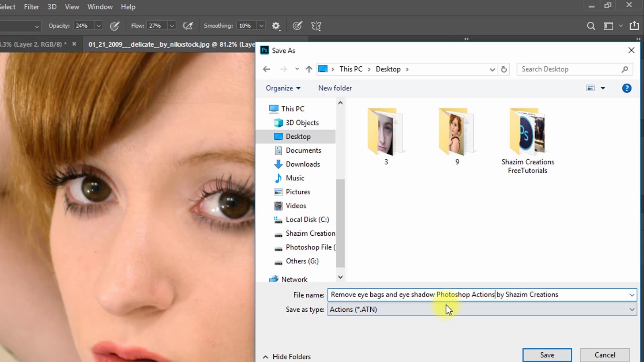Open the Share icon in Photoshop
Image resolution: width=644 pixels, height=362 pixels.
[x=634, y=26]
